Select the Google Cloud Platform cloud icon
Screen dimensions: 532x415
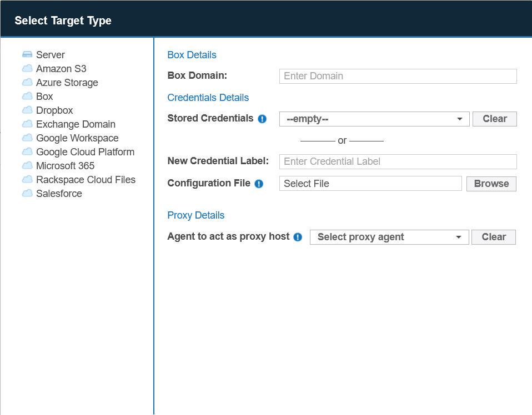click(x=27, y=151)
